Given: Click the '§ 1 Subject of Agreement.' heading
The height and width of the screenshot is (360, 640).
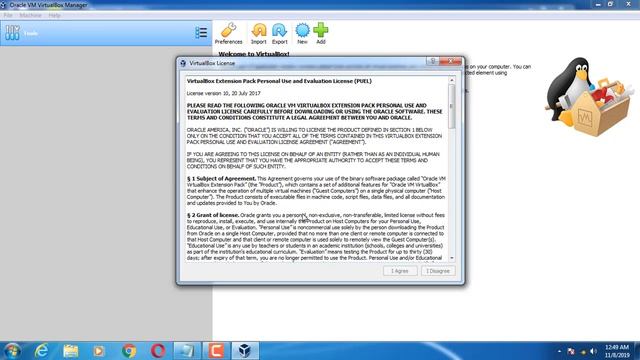Looking at the screenshot, I should coord(222,179).
